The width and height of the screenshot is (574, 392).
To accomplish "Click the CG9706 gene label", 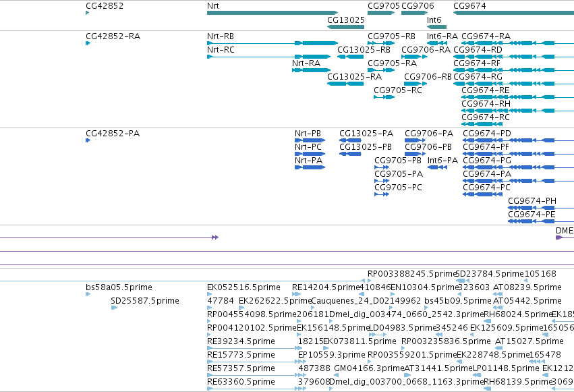I will (x=418, y=6).
